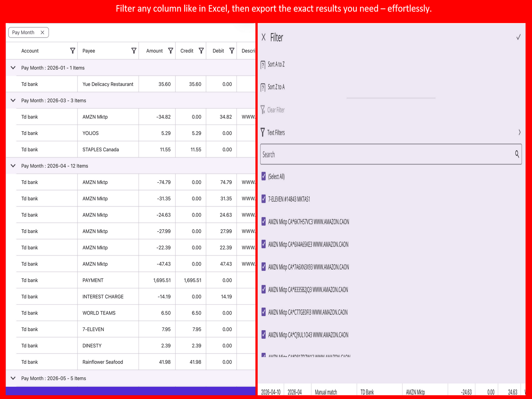Image resolution: width=532 pixels, height=399 pixels.
Task: Click the 47.43 debit cell
Action: pos(221,264)
